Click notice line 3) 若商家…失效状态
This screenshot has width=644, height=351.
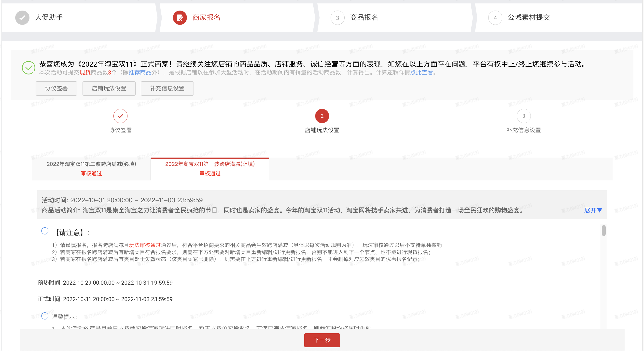click(236, 259)
